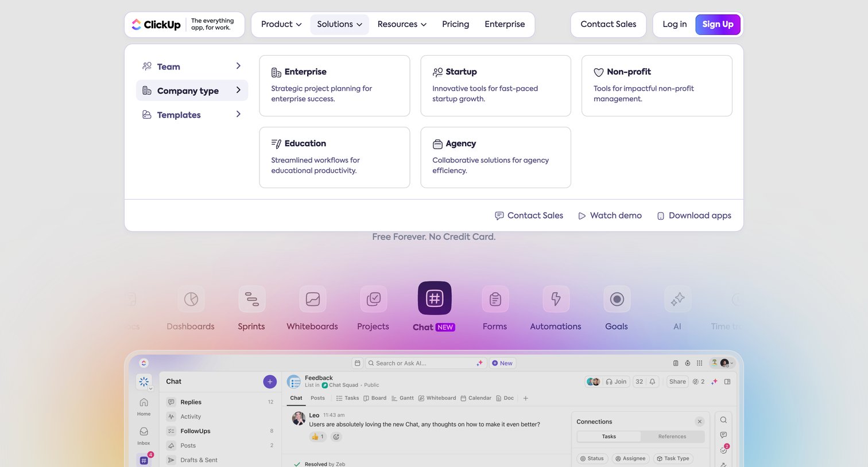
Task: Select Templates in the Solutions menu
Action: coord(192,115)
